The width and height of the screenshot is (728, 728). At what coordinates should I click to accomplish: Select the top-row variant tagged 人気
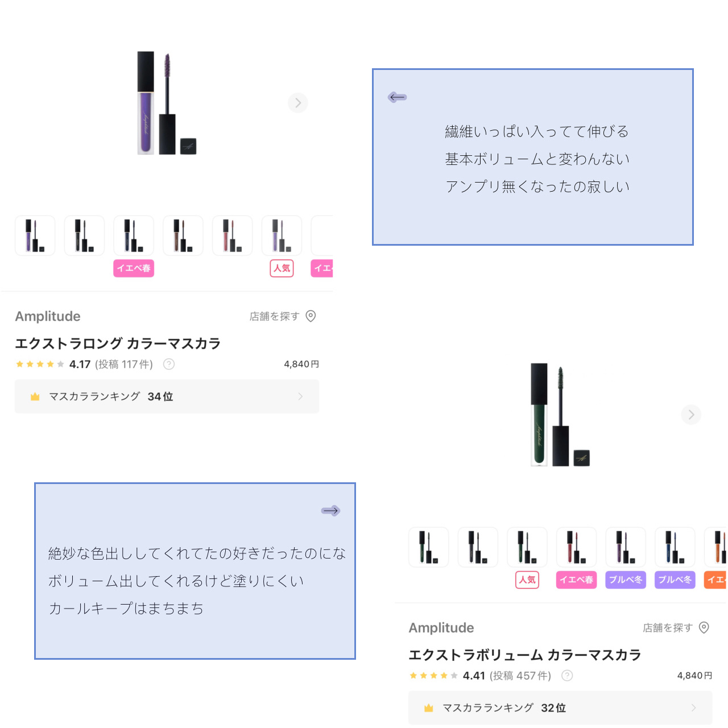[282, 235]
